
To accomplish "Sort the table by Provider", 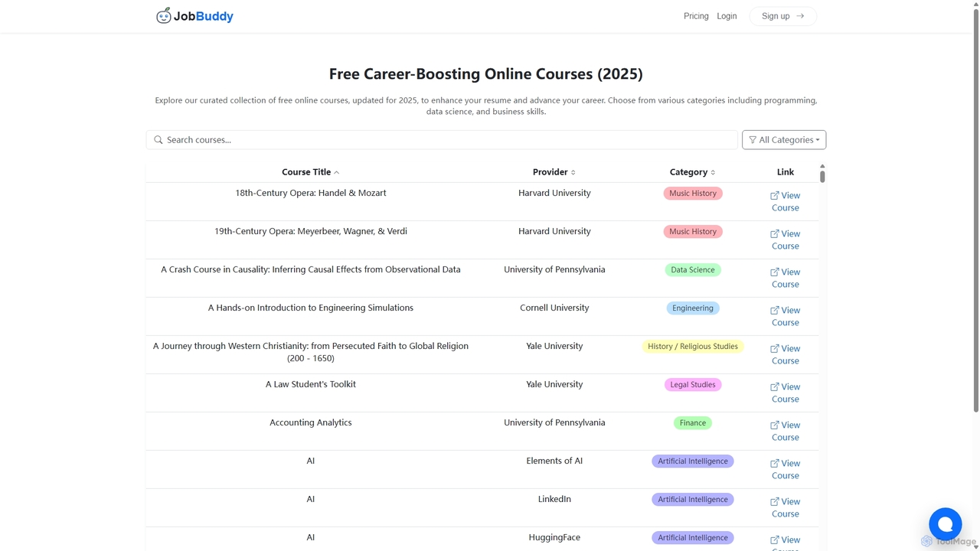I will (554, 172).
